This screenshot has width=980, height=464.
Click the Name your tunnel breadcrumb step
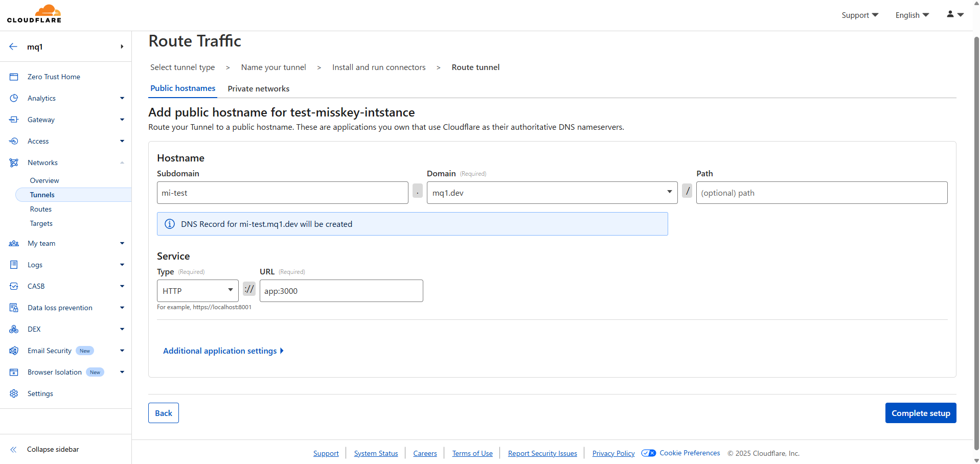point(274,67)
